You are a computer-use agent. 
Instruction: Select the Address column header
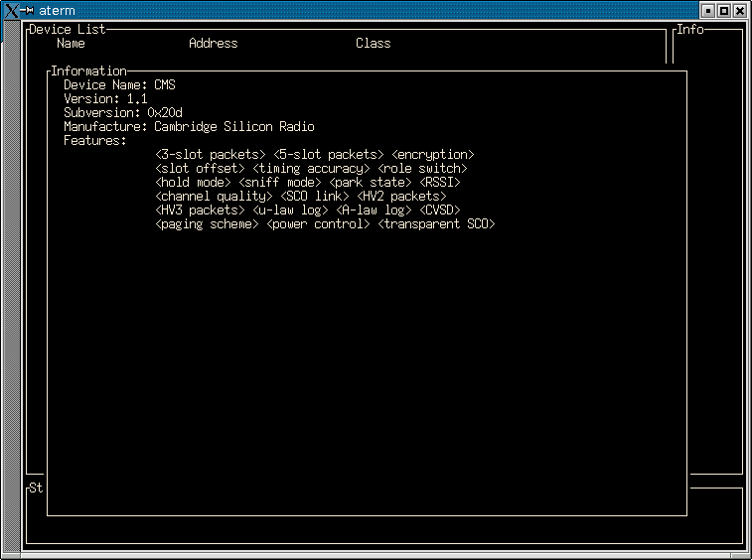214,43
